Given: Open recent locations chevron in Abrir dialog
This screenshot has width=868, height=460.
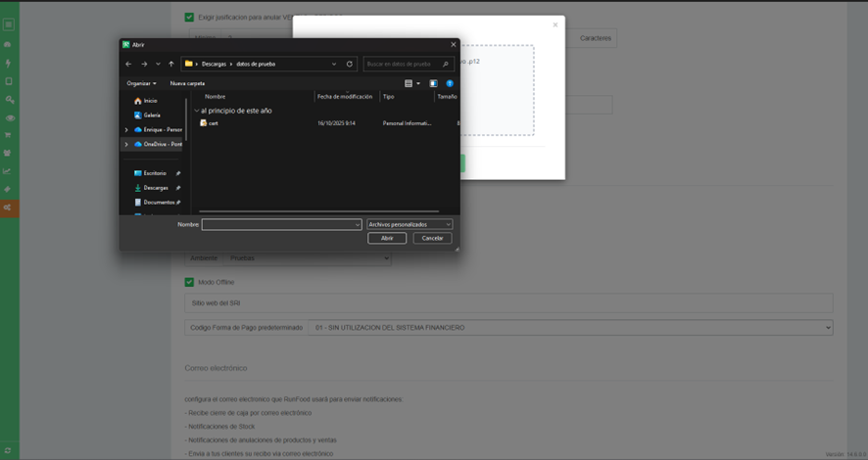Looking at the screenshot, I should pos(158,65).
